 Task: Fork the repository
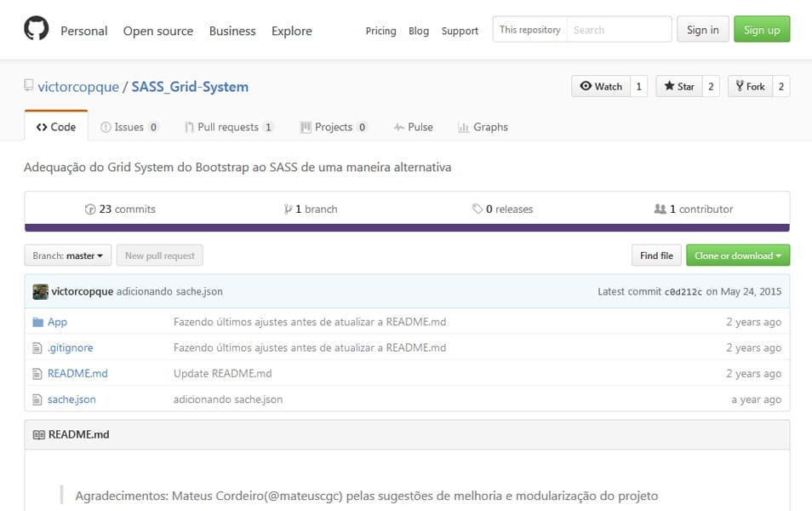(x=747, y=86)
